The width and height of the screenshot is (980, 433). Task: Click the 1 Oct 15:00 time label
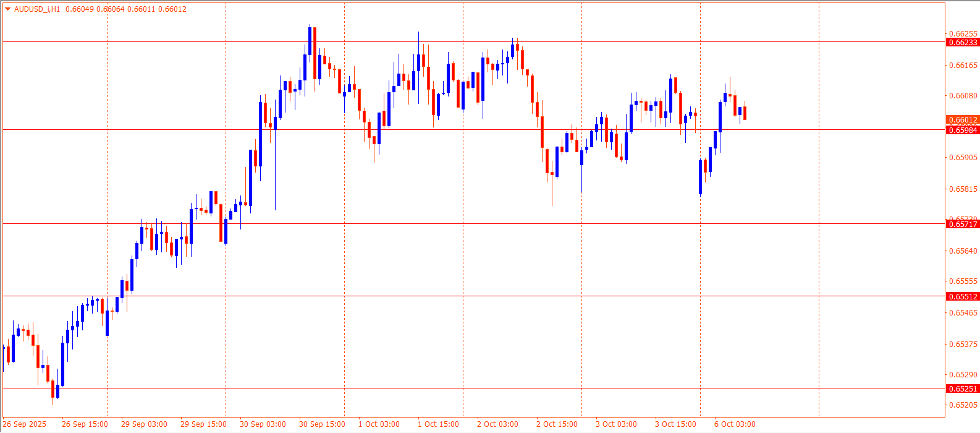point(438,424)
